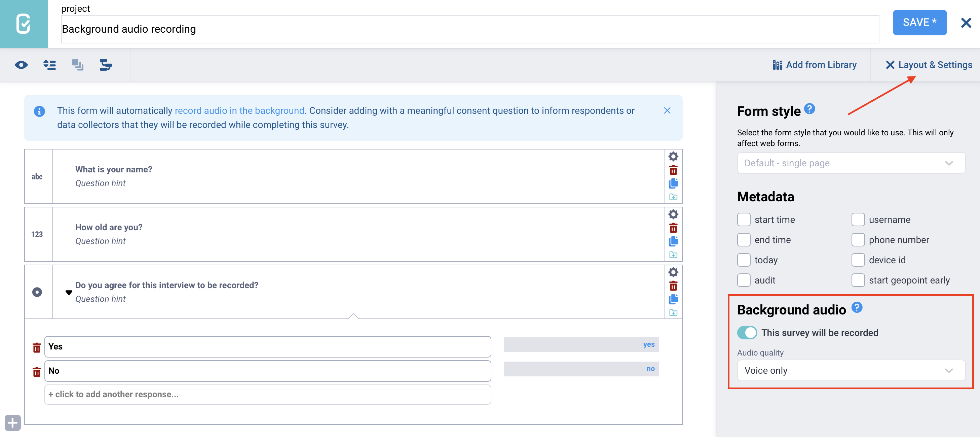Edit hint under 'What is your name?'

pos(100,183)
